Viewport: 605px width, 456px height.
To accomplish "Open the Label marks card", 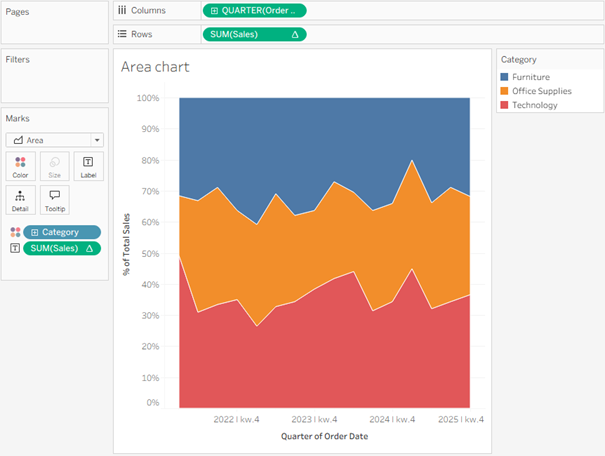I will pos(87,166).
